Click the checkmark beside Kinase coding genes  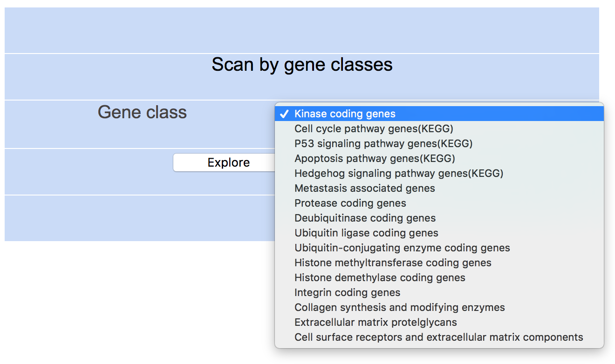284,114
